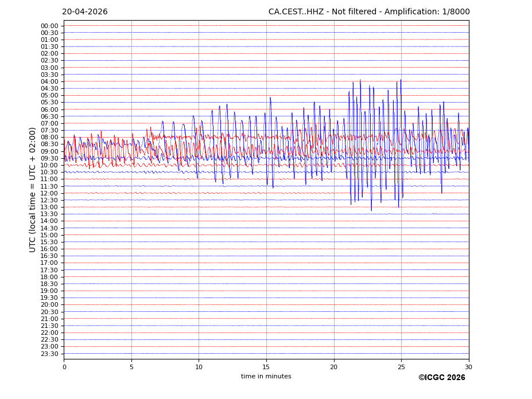Select the 04:00 time row label
The width and height of the screenshot is (532, 399).
[x=49, y=81]
